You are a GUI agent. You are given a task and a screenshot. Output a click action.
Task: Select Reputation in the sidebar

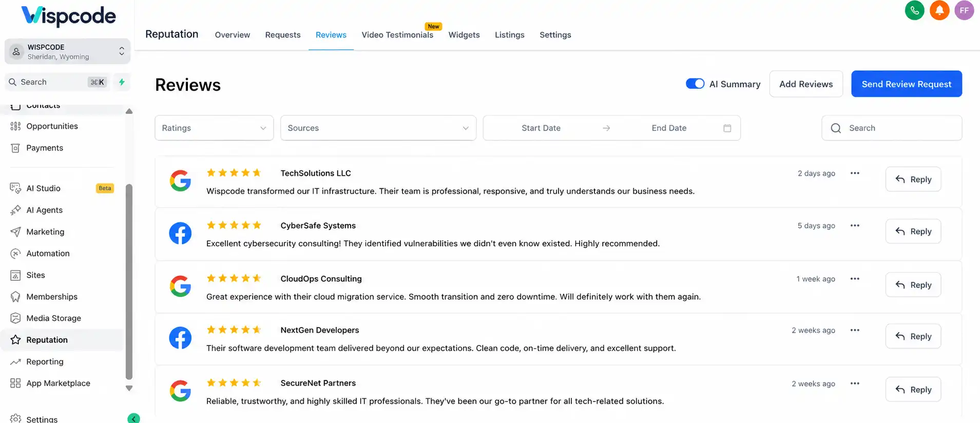pyautogui.click(x=62, y=340)
